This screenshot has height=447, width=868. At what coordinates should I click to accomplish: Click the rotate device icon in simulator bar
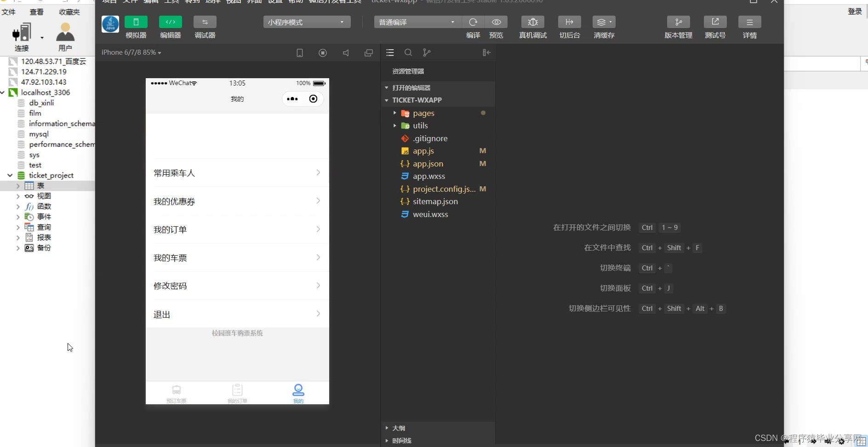tap(300, 53)
